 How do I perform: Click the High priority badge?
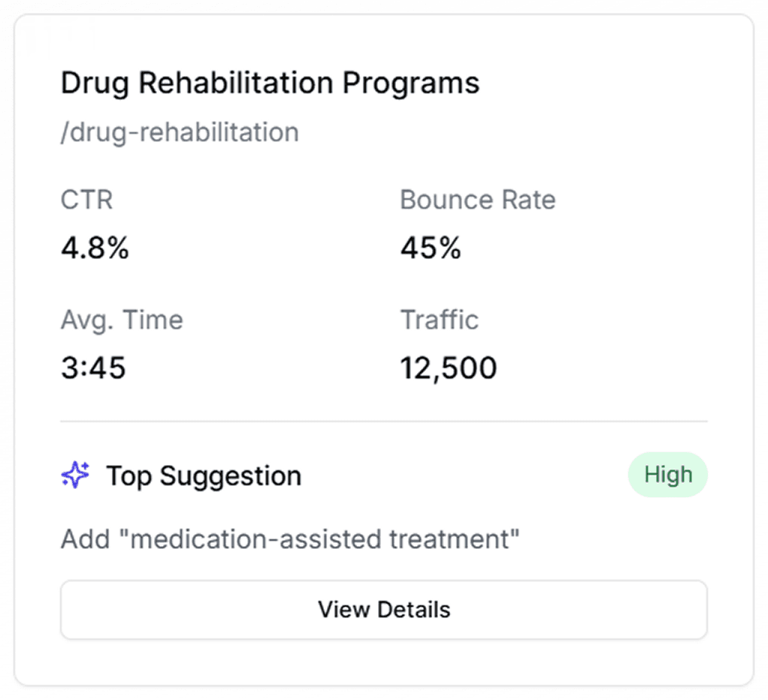pyautogui.click(x=667, y=475)
